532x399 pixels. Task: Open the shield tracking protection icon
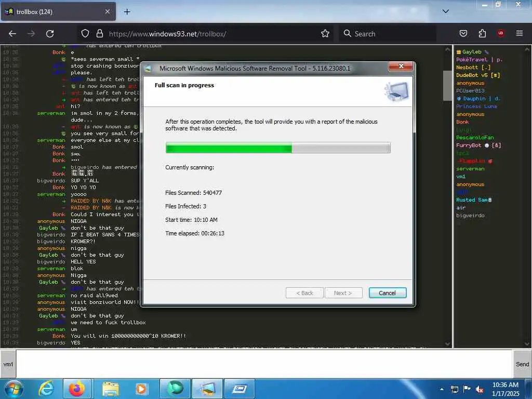click(x=85, y=33)
